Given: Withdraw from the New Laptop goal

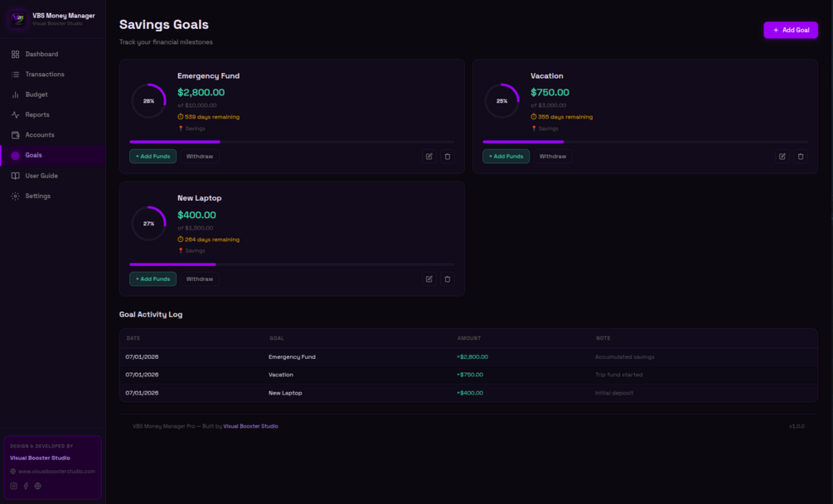Looking at the screenshot, I should [x=200, y=279].
